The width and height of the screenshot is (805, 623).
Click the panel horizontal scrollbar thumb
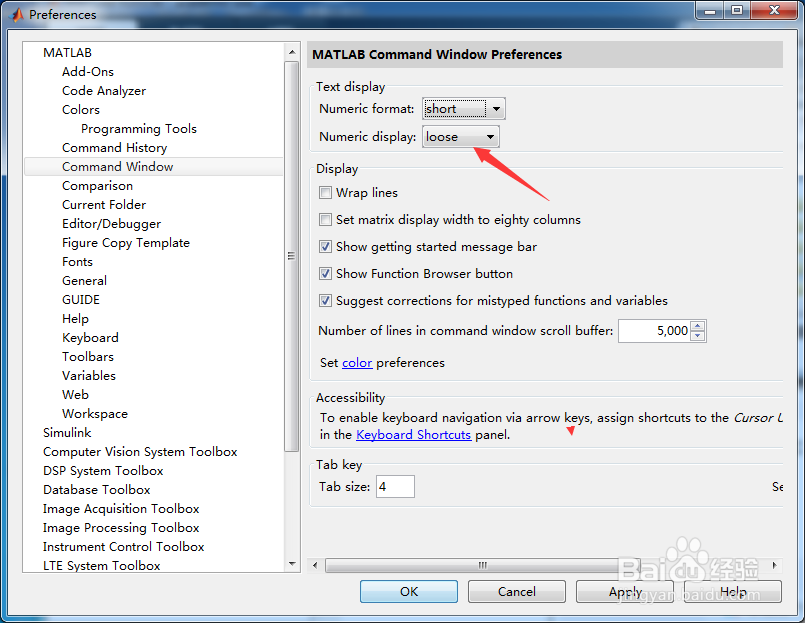coord(483,565)
